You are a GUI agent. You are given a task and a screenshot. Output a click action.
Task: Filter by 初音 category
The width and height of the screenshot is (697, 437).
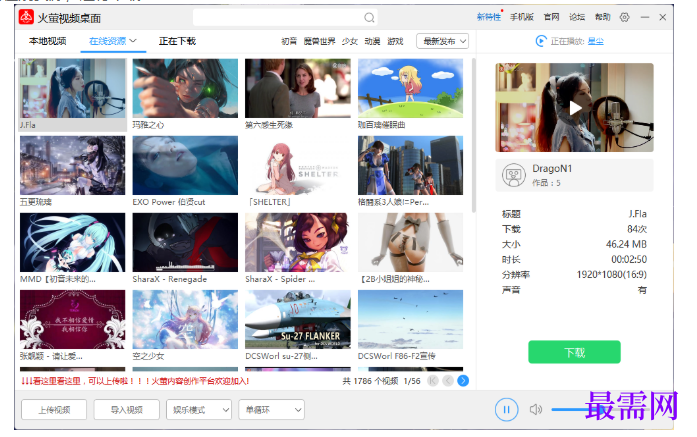click(289, 41)
